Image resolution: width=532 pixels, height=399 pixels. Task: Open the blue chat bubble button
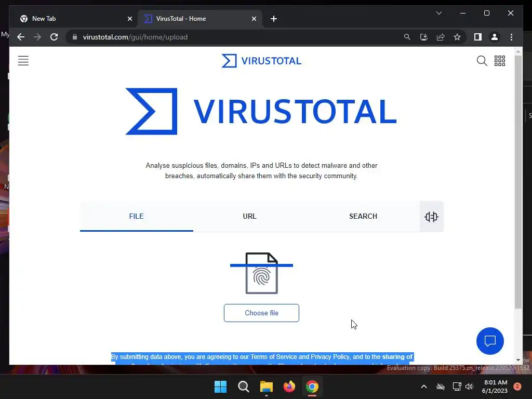click(490, 341)
